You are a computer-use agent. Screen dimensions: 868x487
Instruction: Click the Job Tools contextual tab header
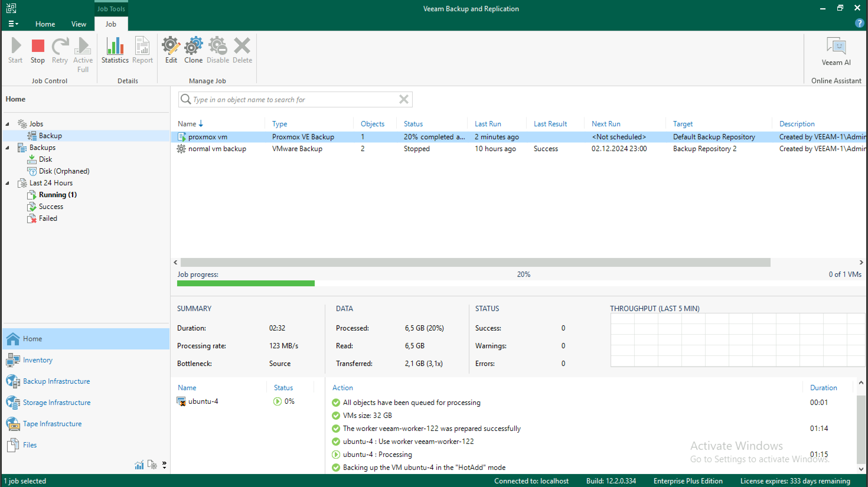click(111, 9)
